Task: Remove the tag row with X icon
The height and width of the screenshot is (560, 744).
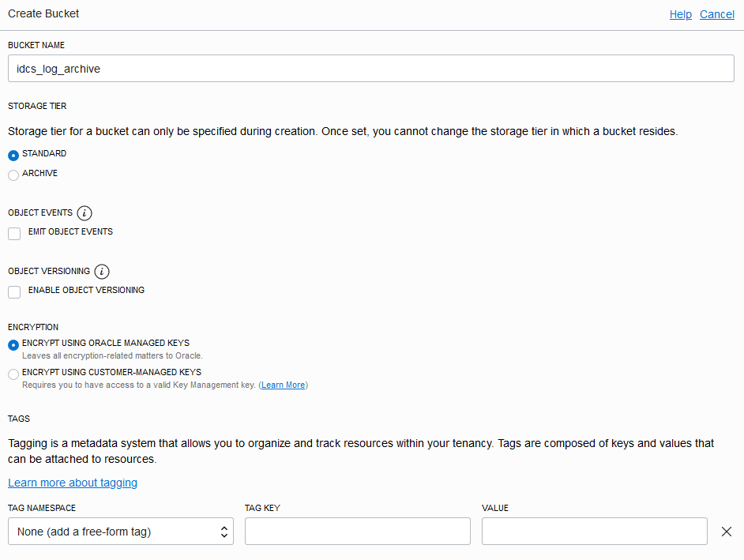Action: 727,532
